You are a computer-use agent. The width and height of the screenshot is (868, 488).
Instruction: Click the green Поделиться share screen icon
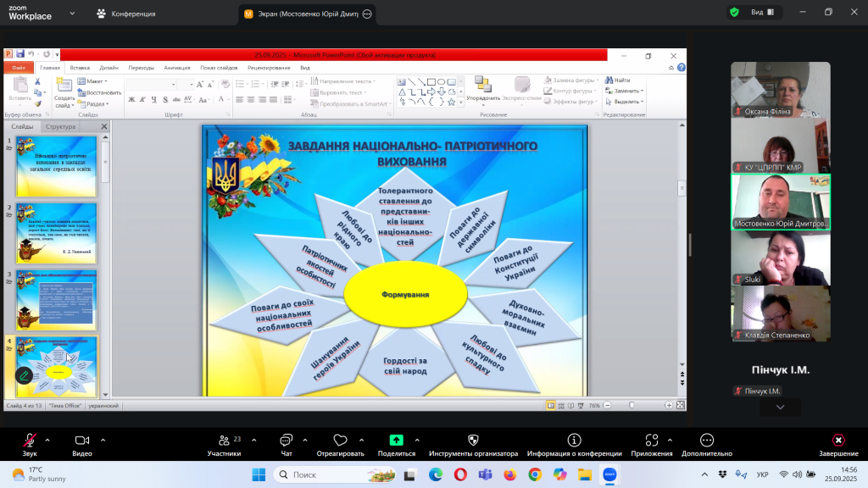tap(396, 441)
